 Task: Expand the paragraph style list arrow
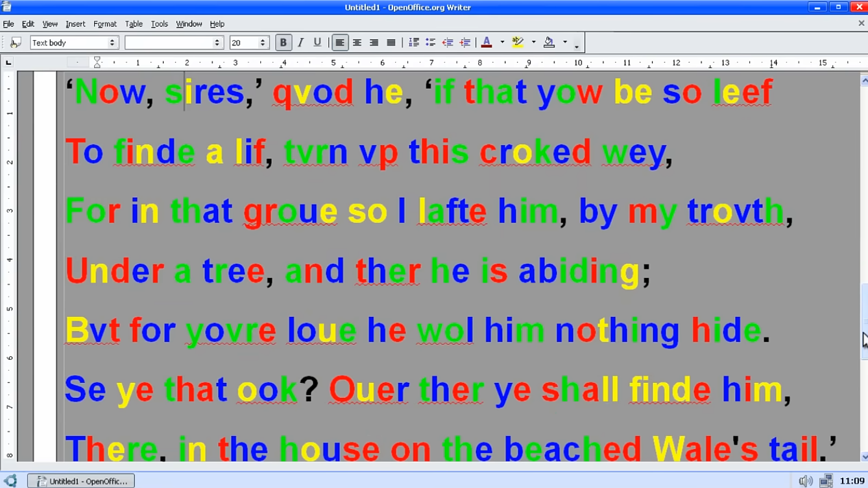point(112,43)
